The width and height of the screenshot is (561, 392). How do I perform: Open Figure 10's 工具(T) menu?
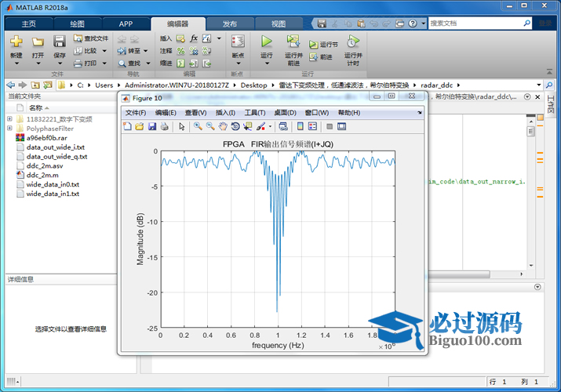click(255, 113)
